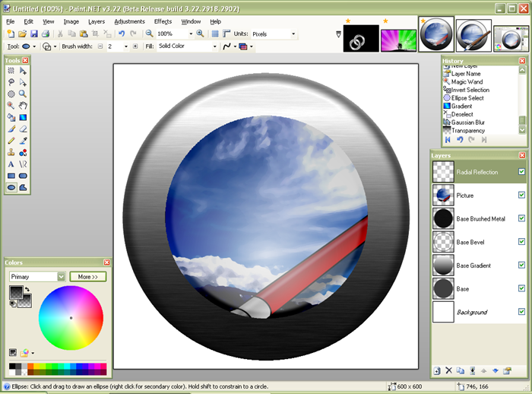532x394 pixels.
Task: Open the Fill style dropdown
Action: tap(214, 46)
